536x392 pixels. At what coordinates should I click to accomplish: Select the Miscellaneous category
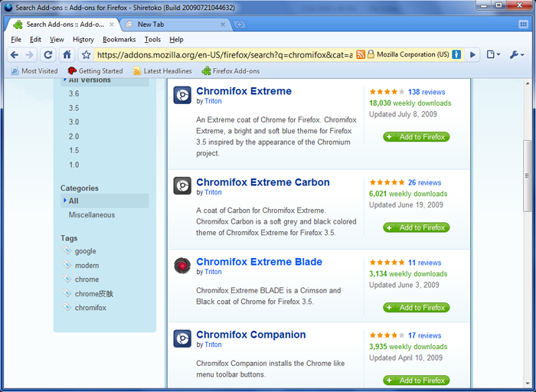click(92, 215)
